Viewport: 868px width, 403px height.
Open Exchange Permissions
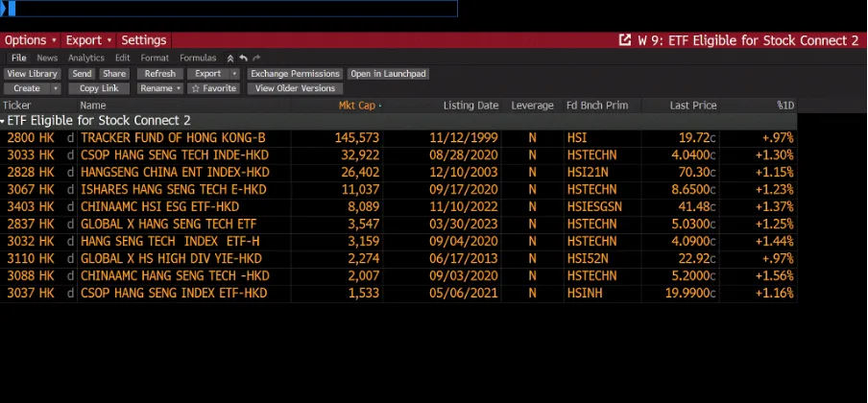(295, 74)
